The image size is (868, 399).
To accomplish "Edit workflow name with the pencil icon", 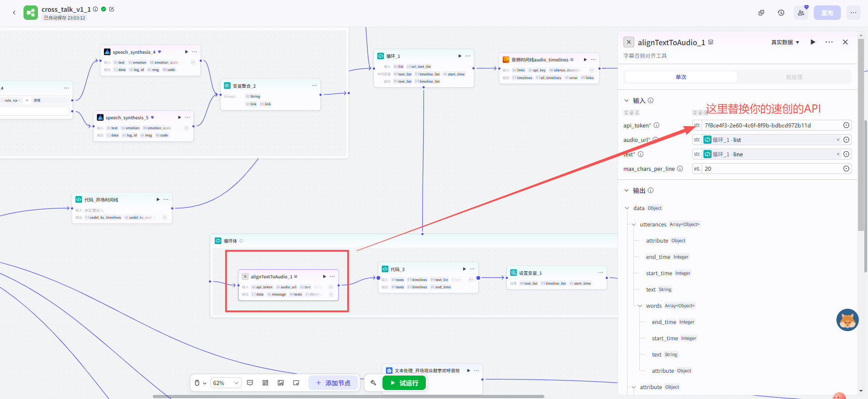I will tap(112, 9).
